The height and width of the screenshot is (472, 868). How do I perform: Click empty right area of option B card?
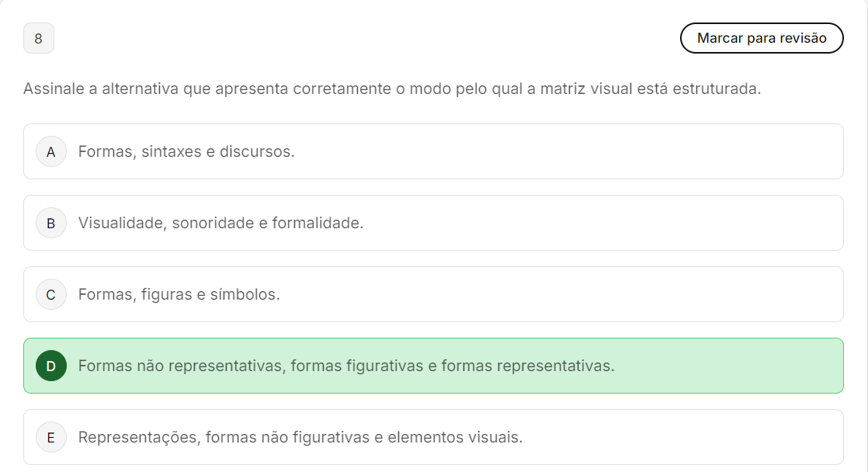[621, 223]
